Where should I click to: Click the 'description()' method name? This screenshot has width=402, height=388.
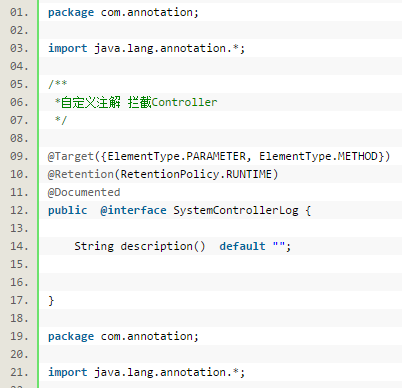point(163,247)
